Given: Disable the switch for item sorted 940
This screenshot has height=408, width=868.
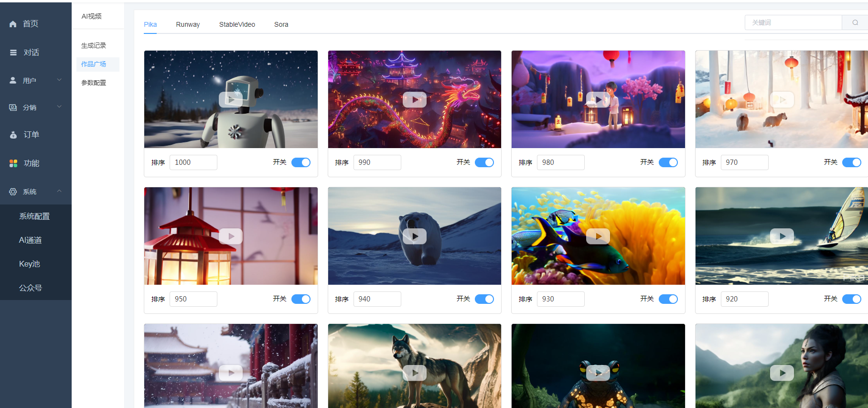Looking at the screenshot, I should 484,299.
